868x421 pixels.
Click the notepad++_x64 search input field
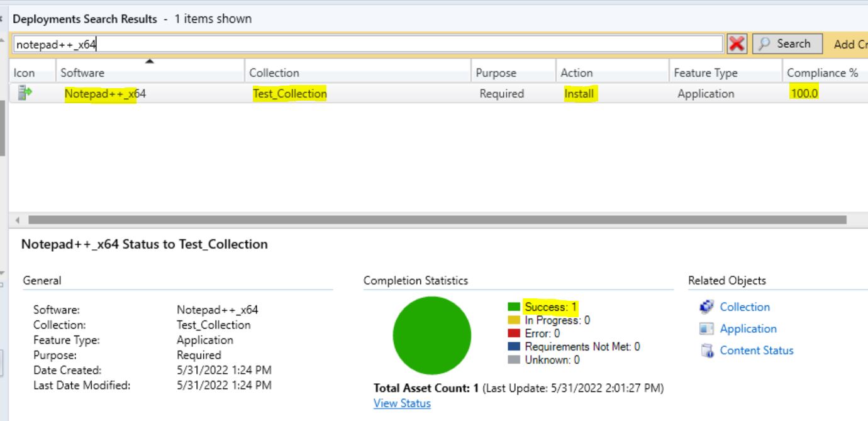368,44
